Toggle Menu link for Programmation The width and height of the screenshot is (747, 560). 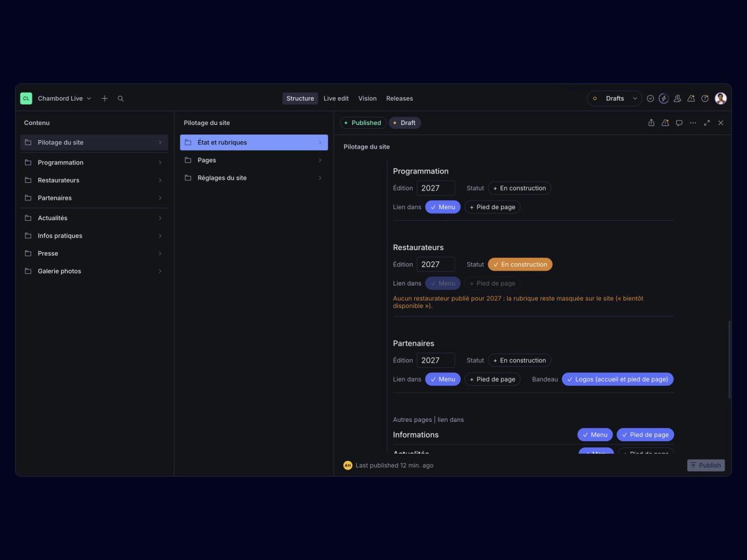point(443,207)
